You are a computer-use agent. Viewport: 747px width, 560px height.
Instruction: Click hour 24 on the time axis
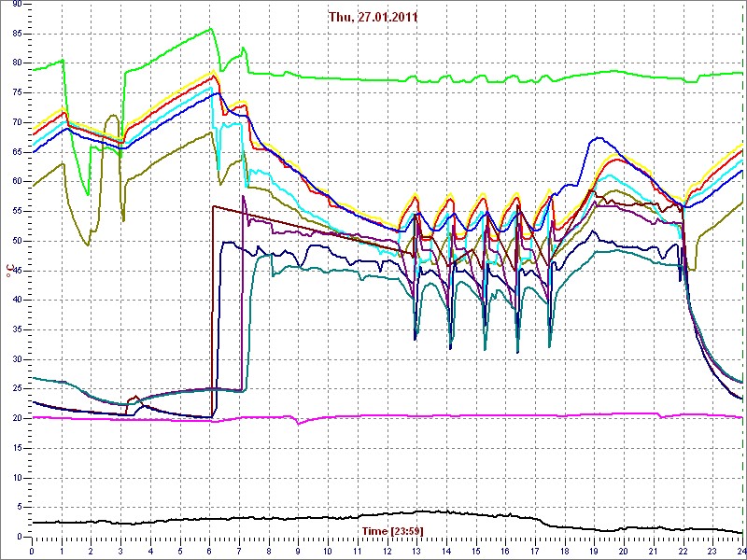click(740, 551)
